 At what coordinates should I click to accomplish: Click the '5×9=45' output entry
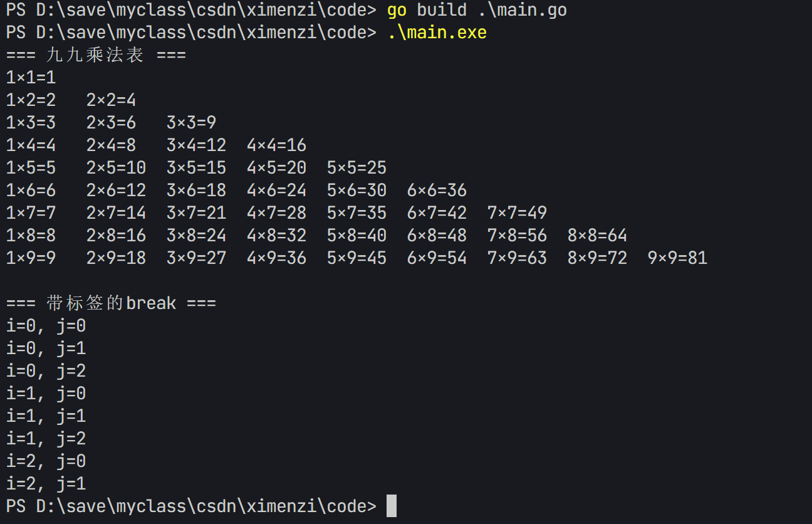point(357,258)
